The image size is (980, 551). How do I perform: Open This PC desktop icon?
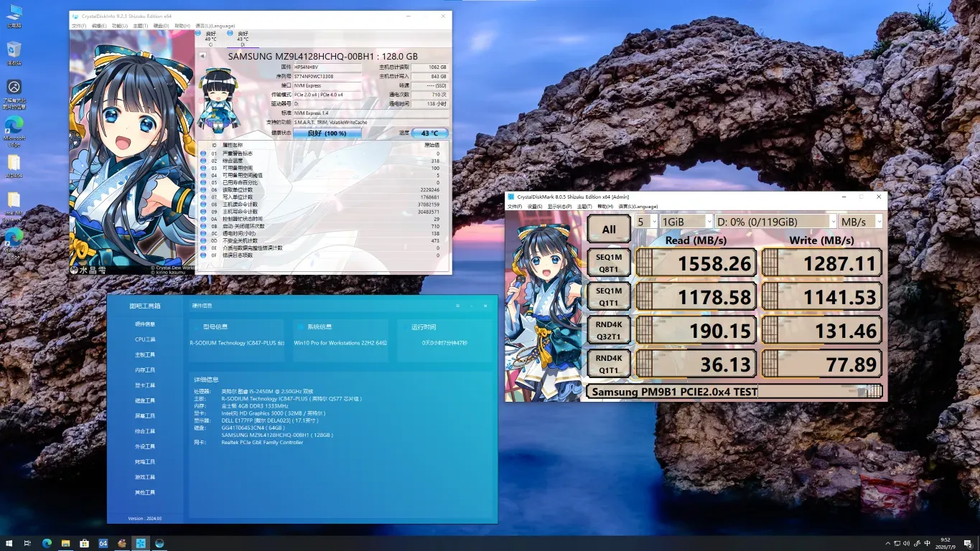pos(14,15)
